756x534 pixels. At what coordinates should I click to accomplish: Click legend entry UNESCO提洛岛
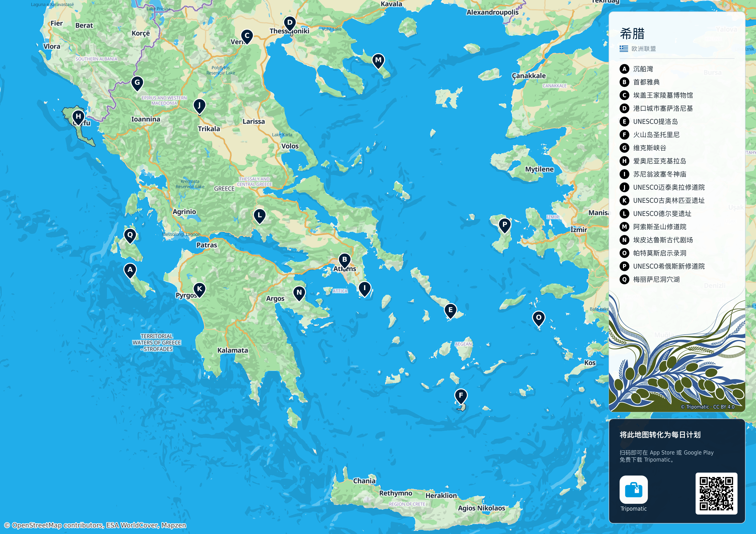click(649, 122)
